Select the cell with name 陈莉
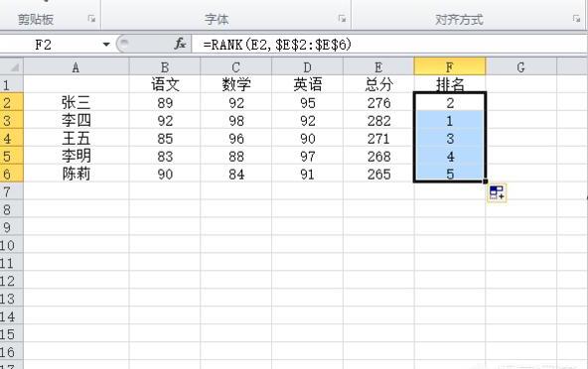Screen dimensions: 588x369 (76, 174)
